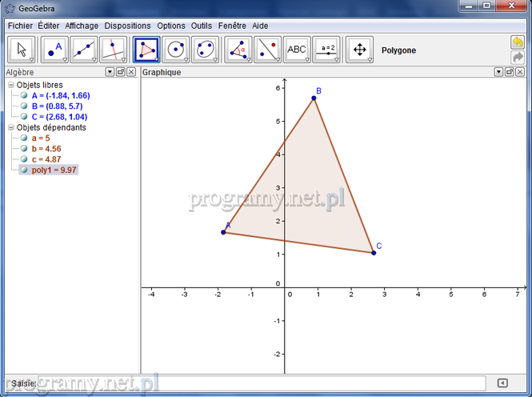
Task: Open the Algèbre panel dropdown arrow
Action: click(x=110, y=72)
